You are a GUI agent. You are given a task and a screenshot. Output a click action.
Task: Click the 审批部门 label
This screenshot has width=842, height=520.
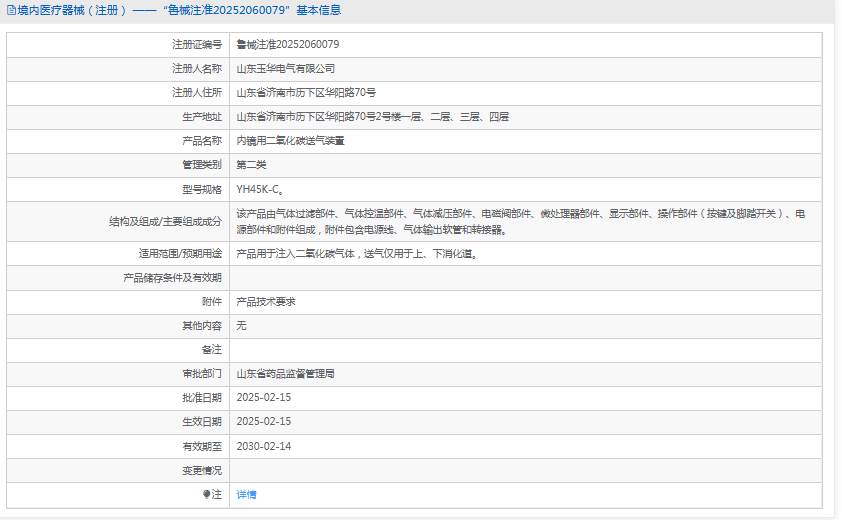[x=202, y=374]
